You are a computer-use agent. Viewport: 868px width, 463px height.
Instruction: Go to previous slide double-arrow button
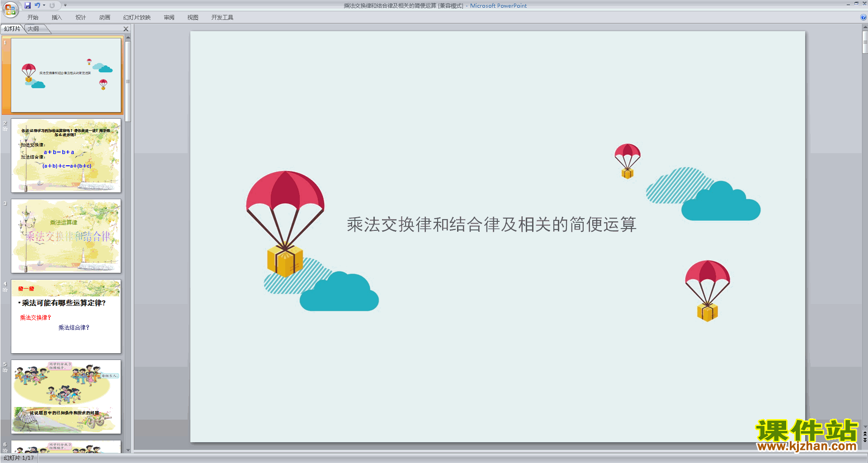click(865, 434)
